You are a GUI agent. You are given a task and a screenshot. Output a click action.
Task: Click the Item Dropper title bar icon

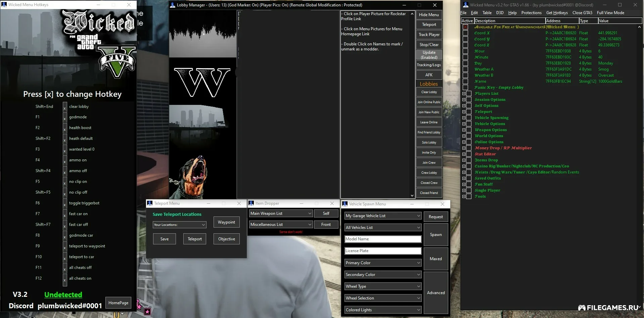point(251,203)
